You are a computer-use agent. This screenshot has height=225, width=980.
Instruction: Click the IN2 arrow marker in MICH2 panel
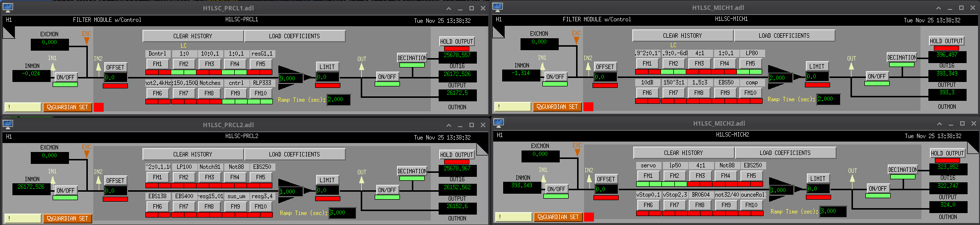coord(589,179)
